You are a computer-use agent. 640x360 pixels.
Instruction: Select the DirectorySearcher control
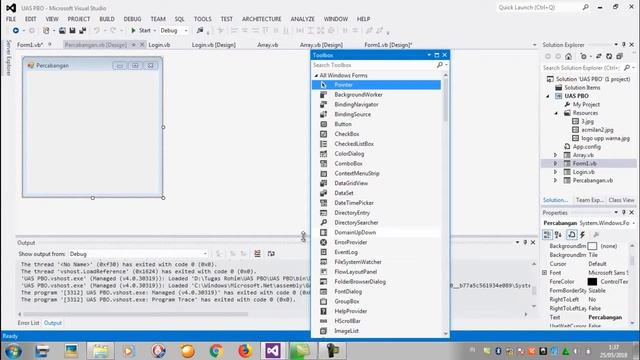[x=376, y=222]
